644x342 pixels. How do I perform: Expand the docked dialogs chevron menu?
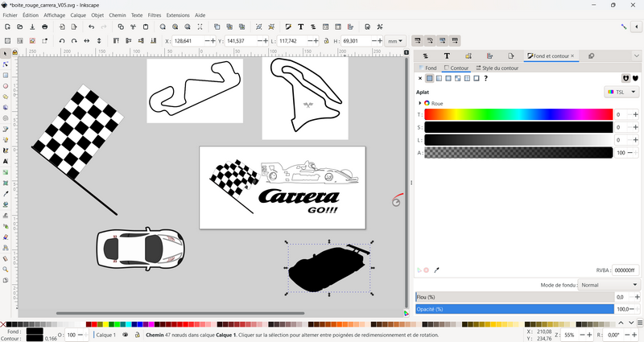[636, 56]
